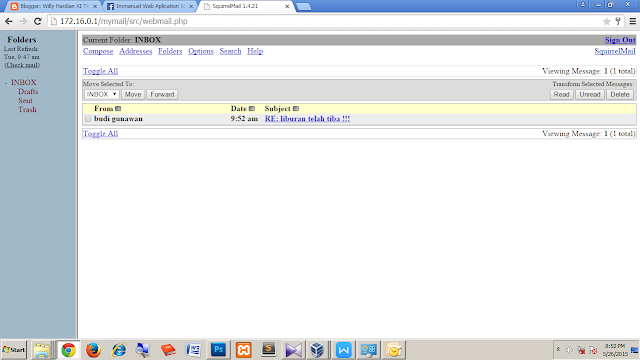Open the Compose page
640x360 pixels.
[x=98, y=51]
